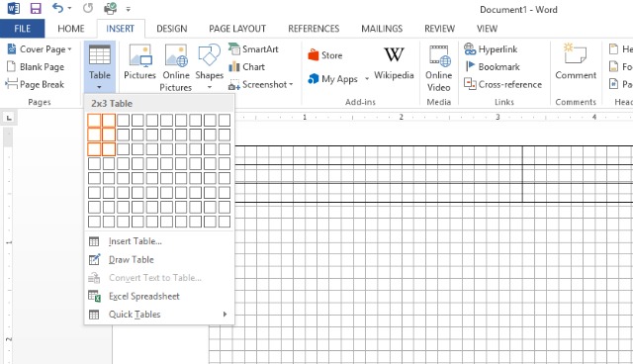633x364 pixels.
Task: Click the Insert Table menu icon
Action: (x=94, y=241)
